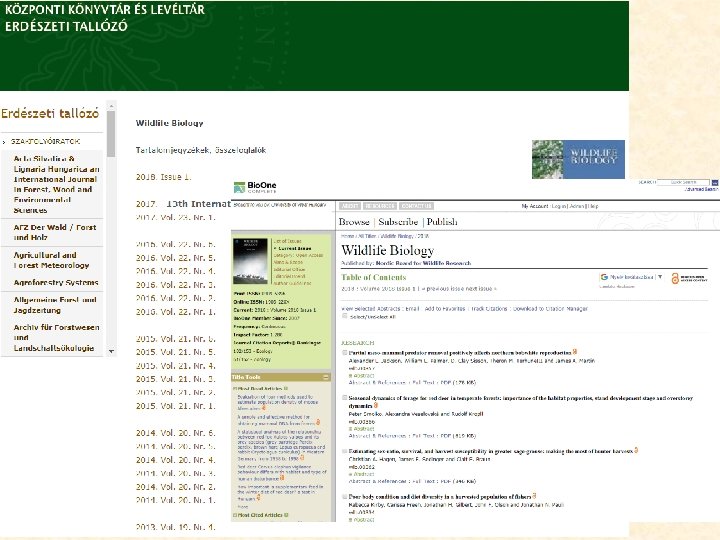The width and height of the screenshot is (720, 540).
Task: Open PDF (819 KB) of red deer article
Action: pos(458,436)
